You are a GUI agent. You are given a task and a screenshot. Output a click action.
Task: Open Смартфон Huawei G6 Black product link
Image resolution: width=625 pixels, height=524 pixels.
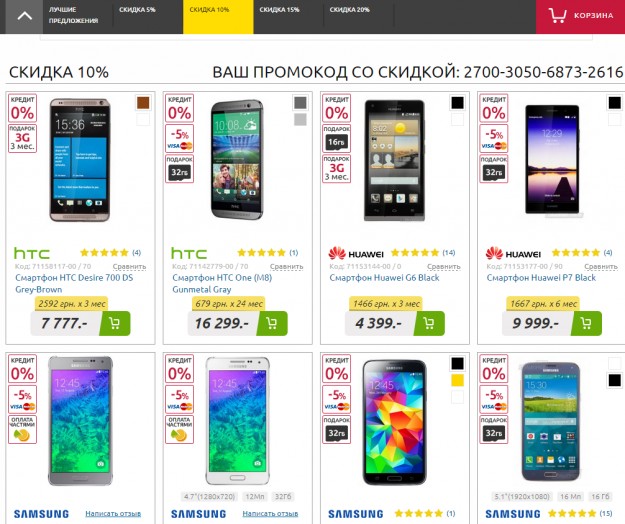pyautogui.click(x=384, y=278)
